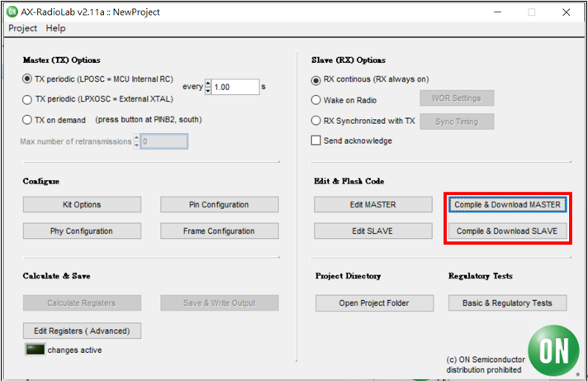Minimize the AX-RadioLab window
This screenshot has height=381, width=588.
[498, 12]
